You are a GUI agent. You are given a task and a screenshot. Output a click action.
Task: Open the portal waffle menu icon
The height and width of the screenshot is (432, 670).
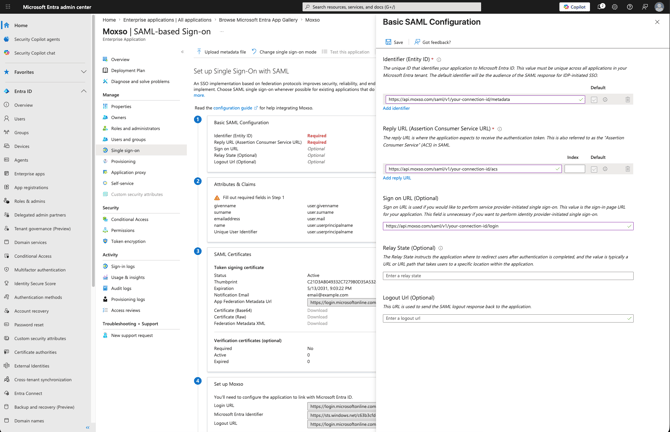[x=8, y=7]
